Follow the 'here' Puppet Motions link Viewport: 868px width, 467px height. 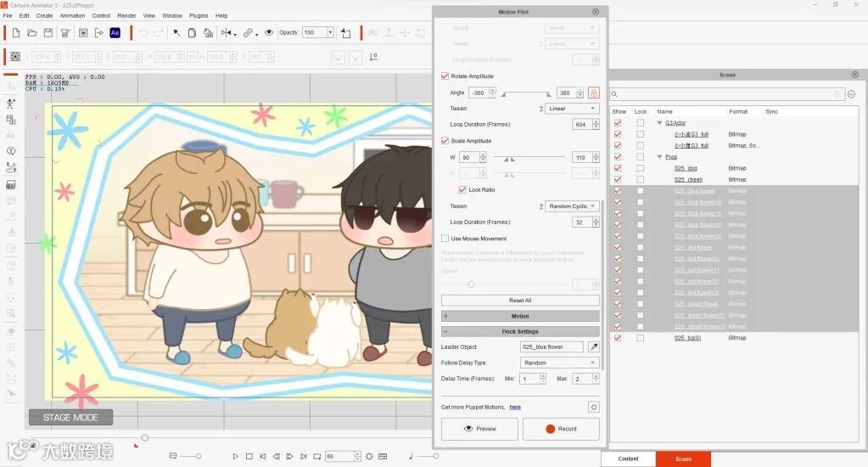tap(515, 408)
